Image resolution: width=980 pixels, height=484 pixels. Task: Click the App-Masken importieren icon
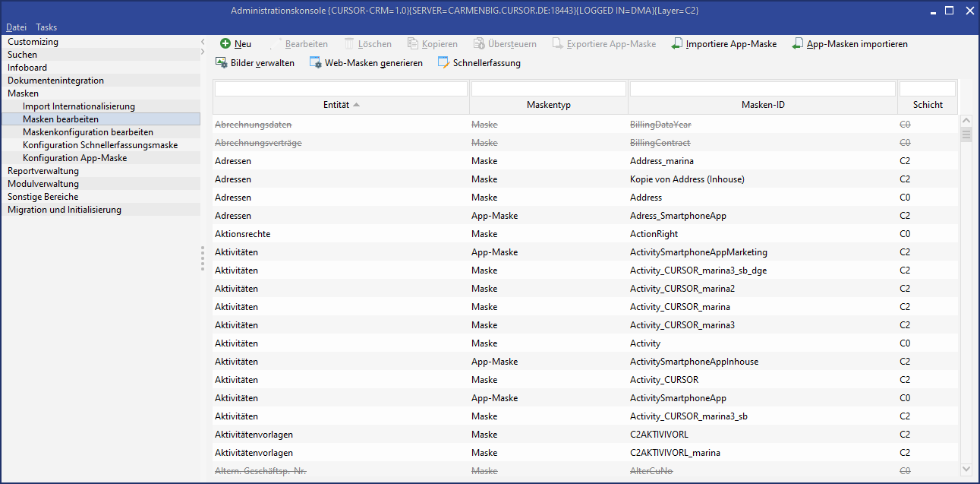coord(798,44)
